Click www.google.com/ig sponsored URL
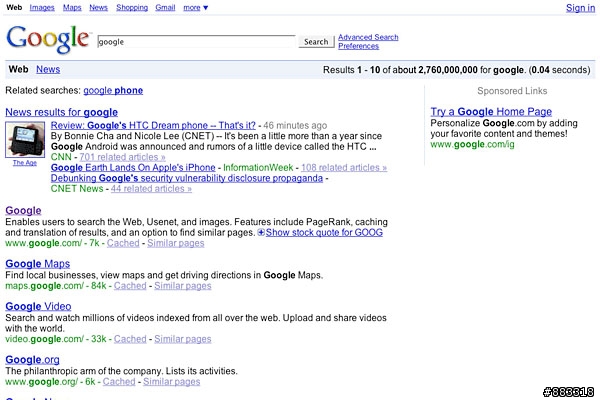This screenshot has height=400, width=600. click(472, 144)
